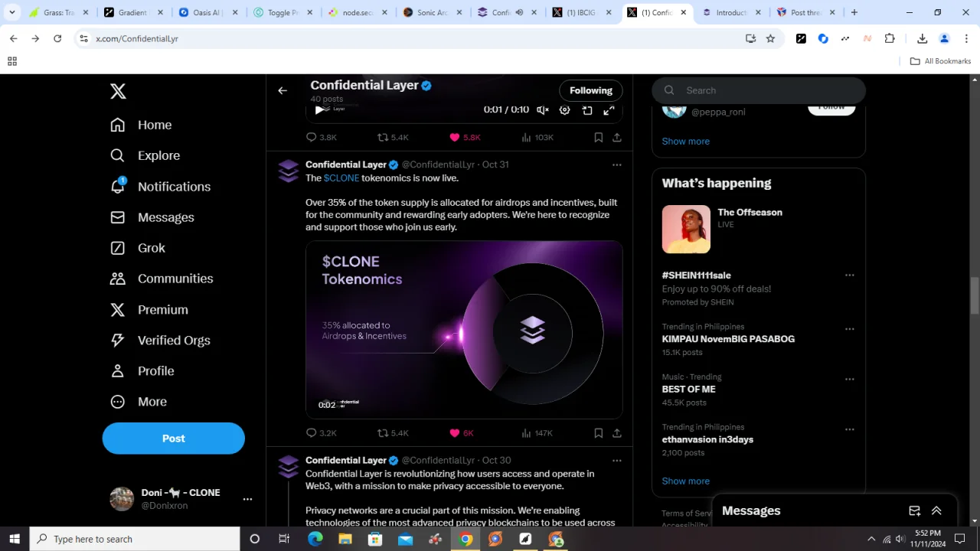This screenshot has height=551, width=980.
Task: Share the post with 103K views
Action: (x=617, y=138)
